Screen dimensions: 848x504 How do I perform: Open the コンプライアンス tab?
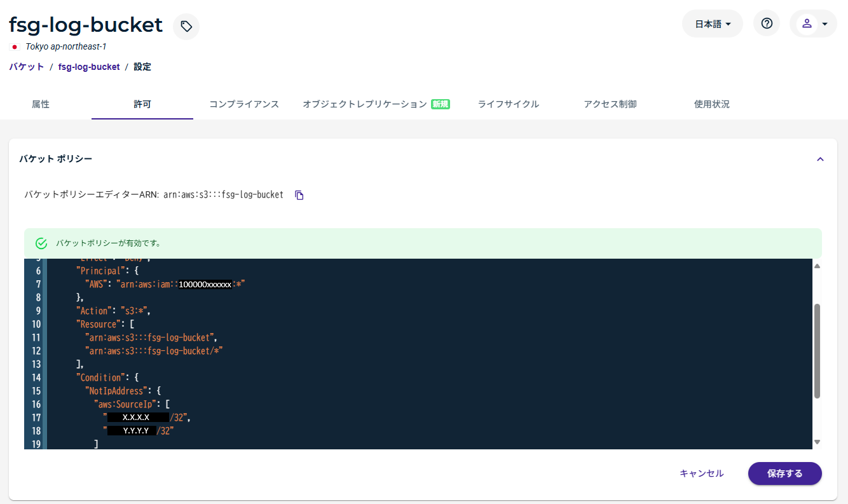click(244, 104)
